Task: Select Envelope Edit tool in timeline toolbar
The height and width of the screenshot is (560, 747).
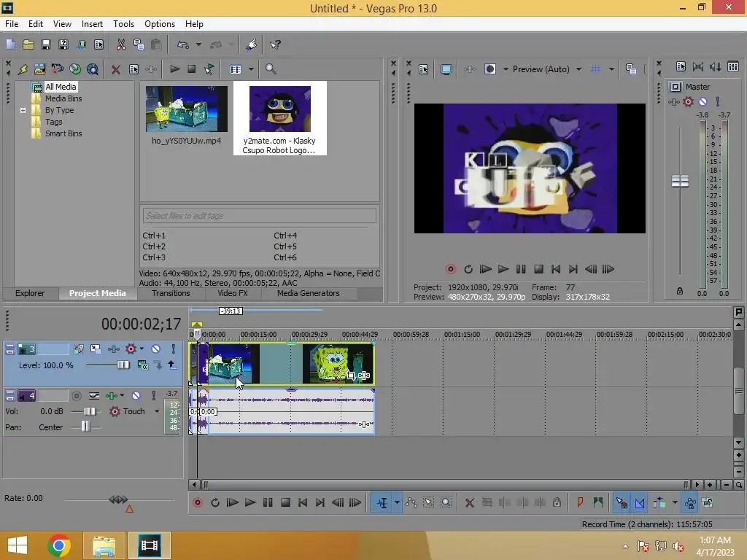Action: click(411, 502)
